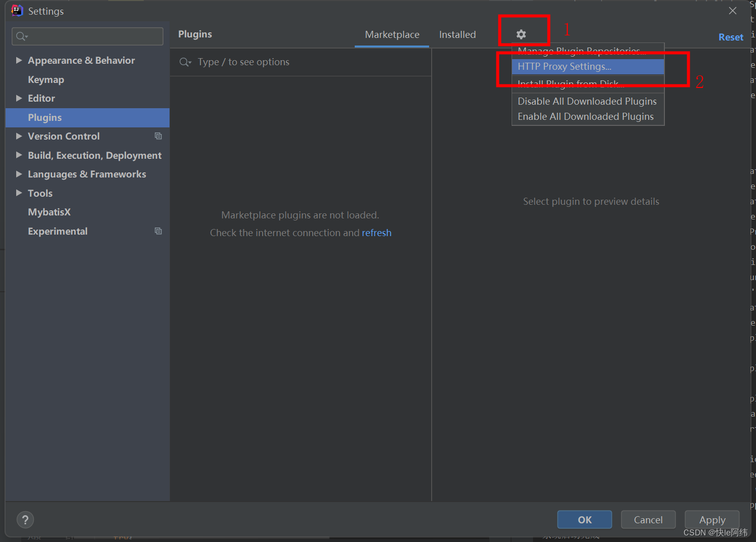Select Languages & Frameworks label
The image size is (756, 542).
87,174
